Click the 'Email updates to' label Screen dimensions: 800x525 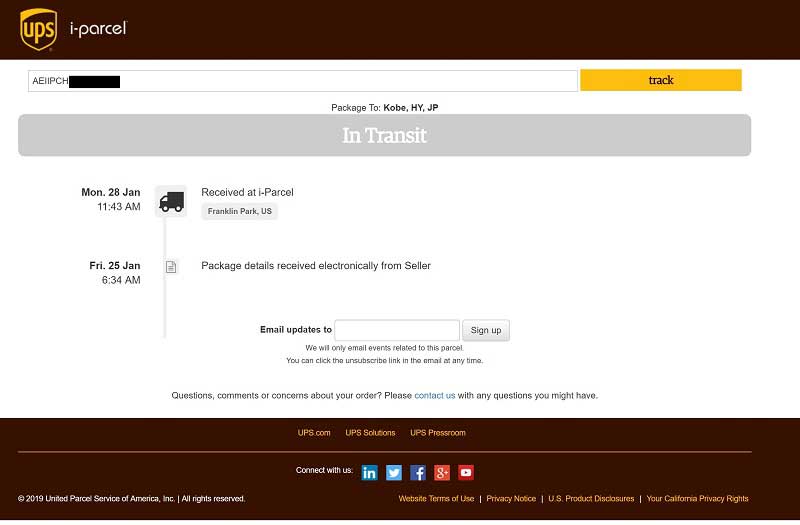pos(296,330)
